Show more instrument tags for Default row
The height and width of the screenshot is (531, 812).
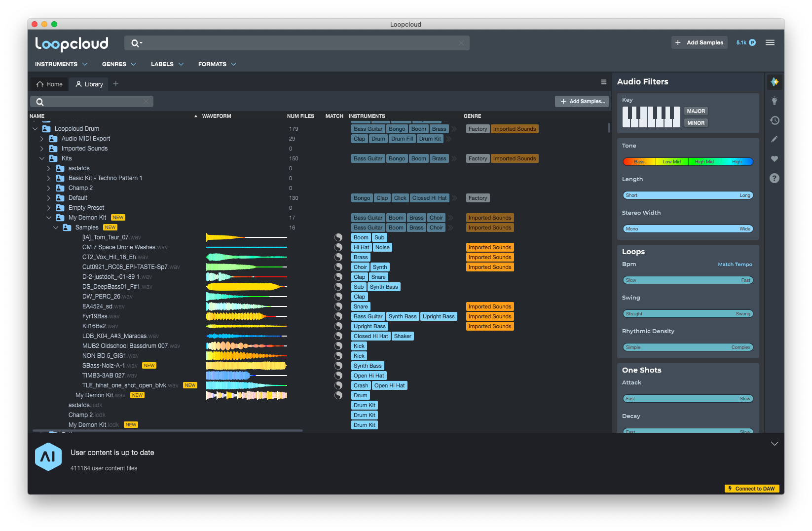click(x=454, y=198)
